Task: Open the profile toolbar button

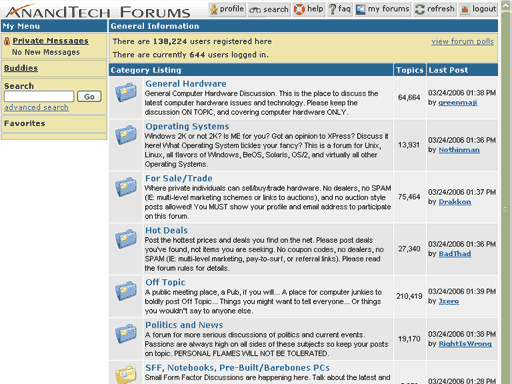Action: point(227,9)
